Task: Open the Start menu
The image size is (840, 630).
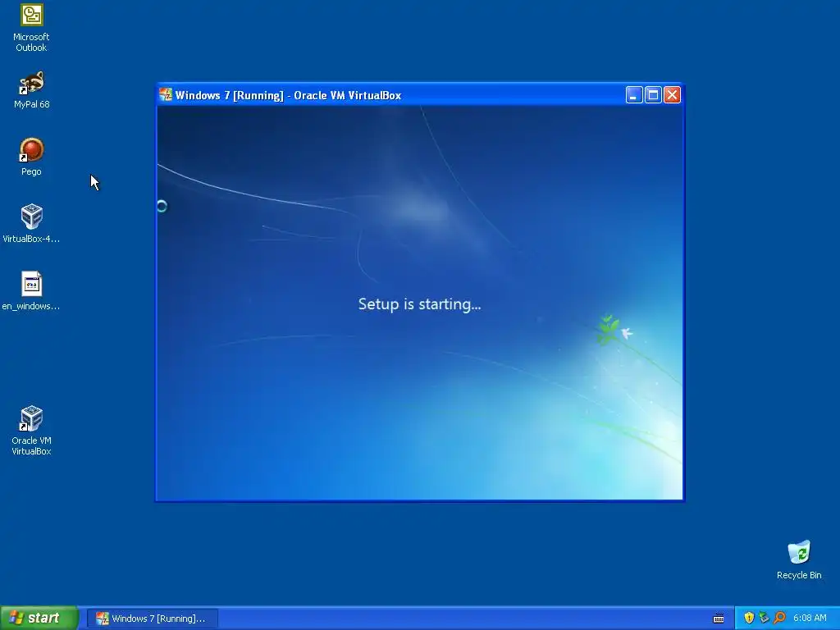Action: pos(39,618)
